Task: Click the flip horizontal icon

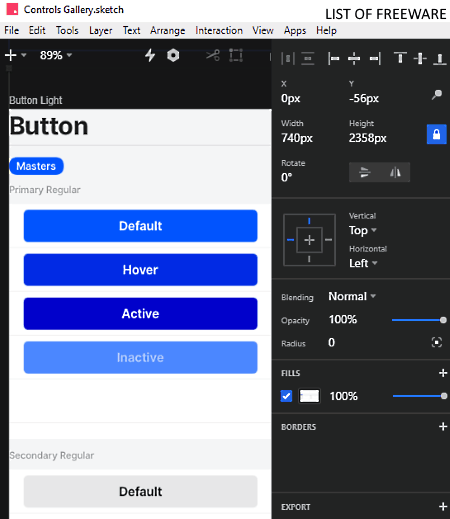Action: tap(395, 172)
